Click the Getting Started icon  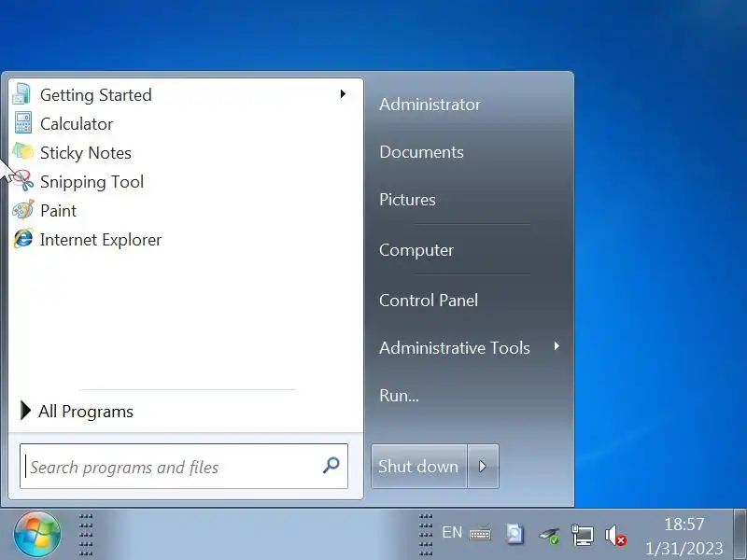point(21,94)
